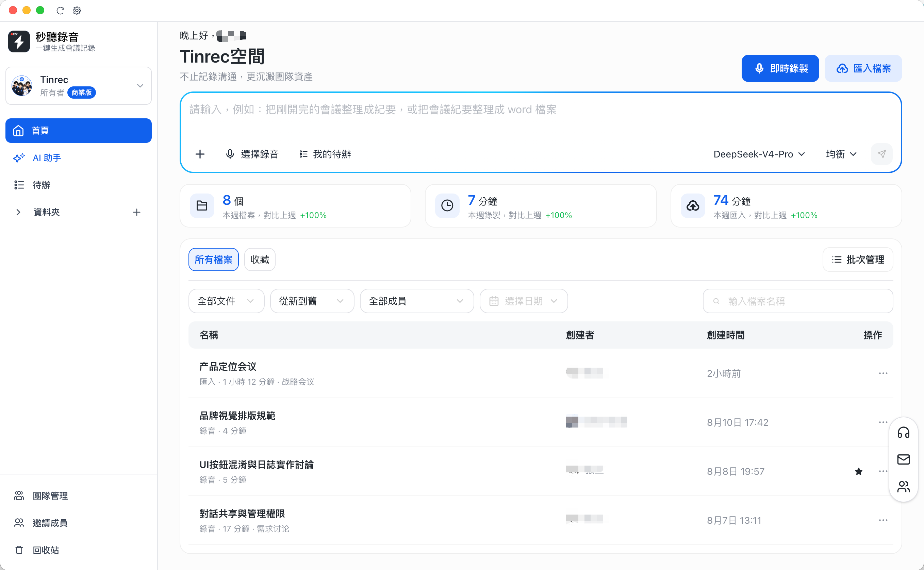
Task: Click 我的待辦 in the prompt box
Action: tap(325, 154)
